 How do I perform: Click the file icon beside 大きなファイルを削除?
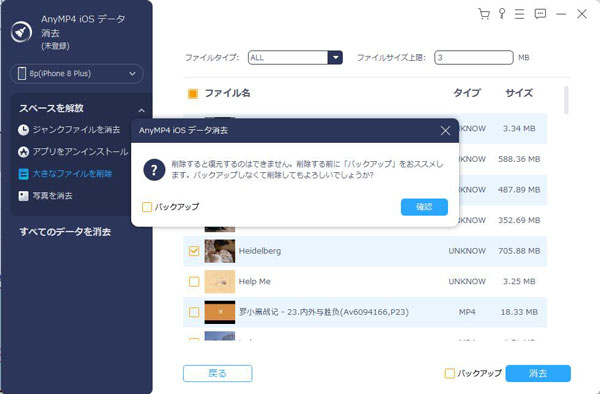pos(23,174)
